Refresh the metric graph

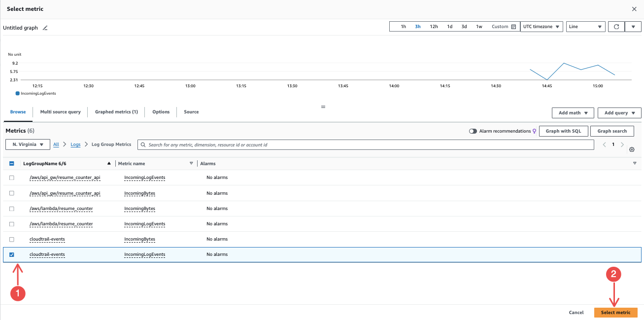tap(616, 26)
